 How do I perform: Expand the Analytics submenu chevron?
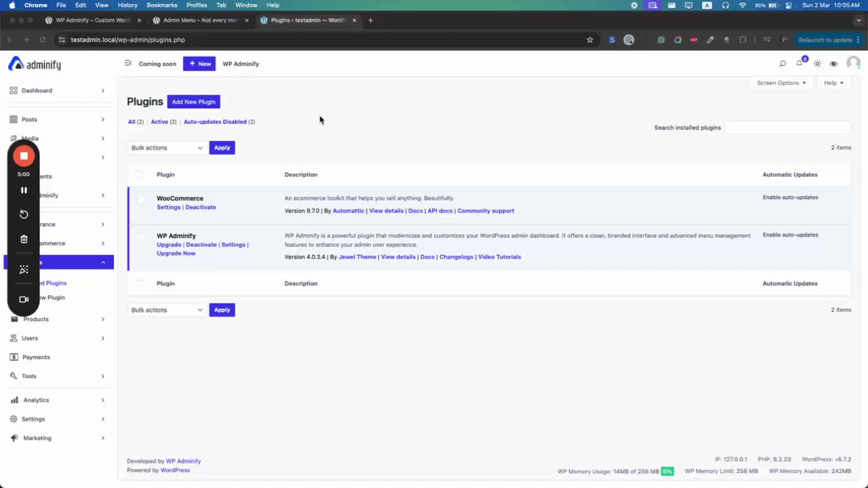tap(103, 400)
